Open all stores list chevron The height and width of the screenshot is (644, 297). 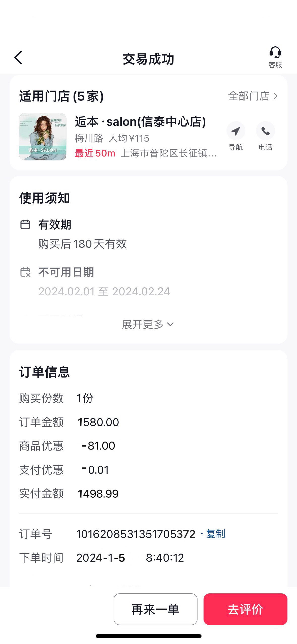(x=276, y=96)
